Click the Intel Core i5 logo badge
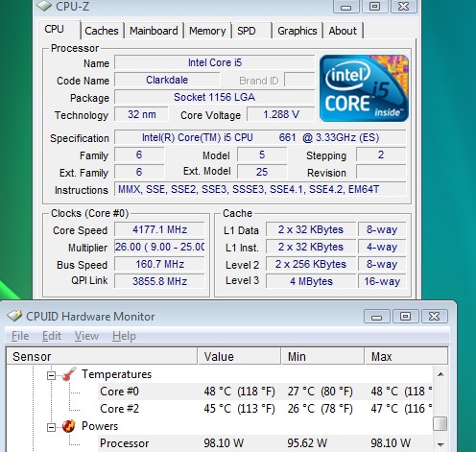The width and height of the screenshot is (476, 452). coord(364,88)
